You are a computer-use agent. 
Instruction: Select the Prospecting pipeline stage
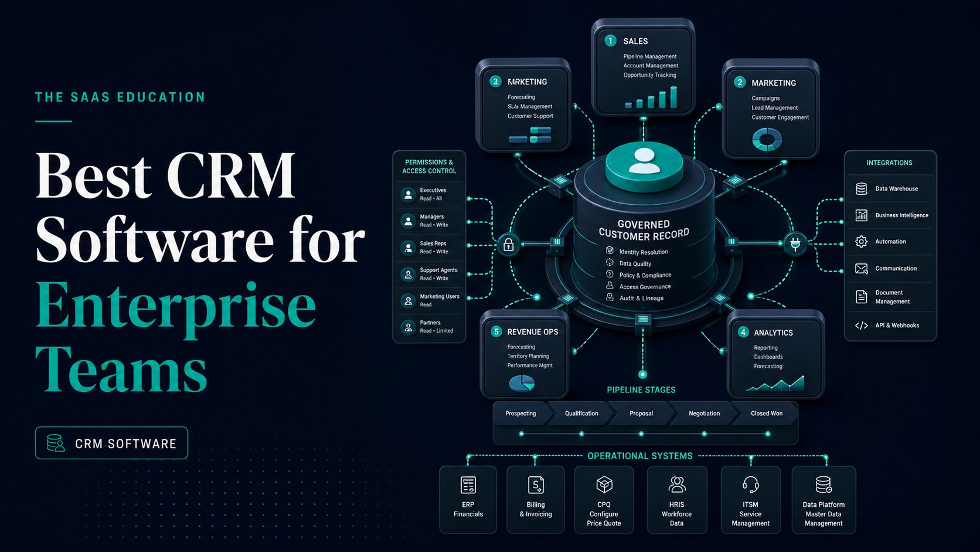pos(521,414)
